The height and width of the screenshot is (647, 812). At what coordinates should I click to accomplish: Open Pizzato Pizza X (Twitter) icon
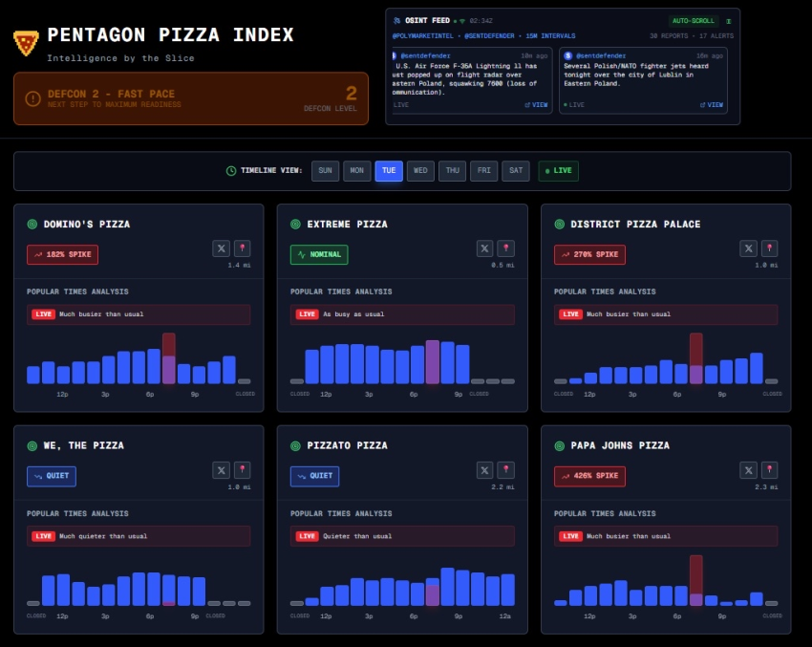point(484,470)
